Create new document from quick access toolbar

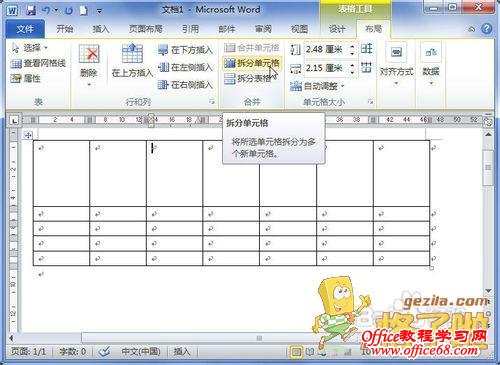coord(83,10)
